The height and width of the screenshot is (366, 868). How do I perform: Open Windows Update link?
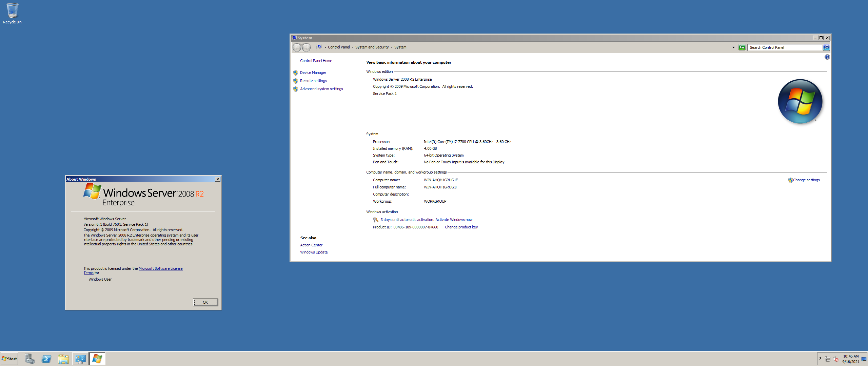(314, 252)
